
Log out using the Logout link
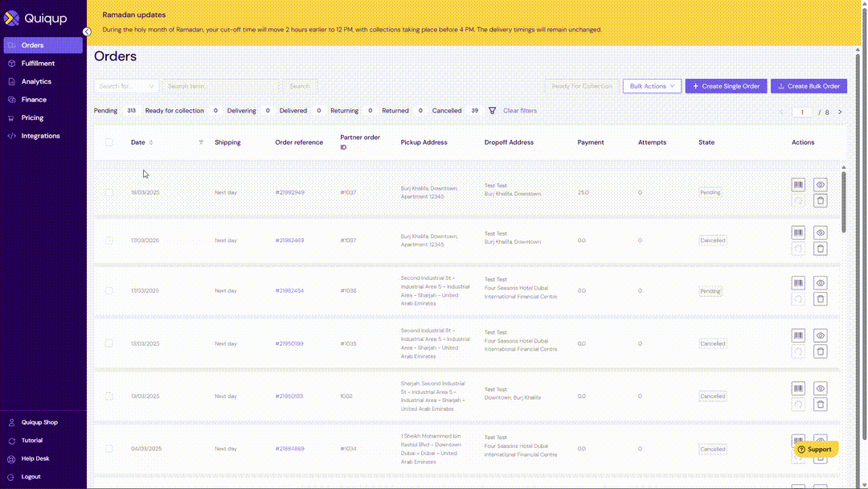tap(31, 476)
